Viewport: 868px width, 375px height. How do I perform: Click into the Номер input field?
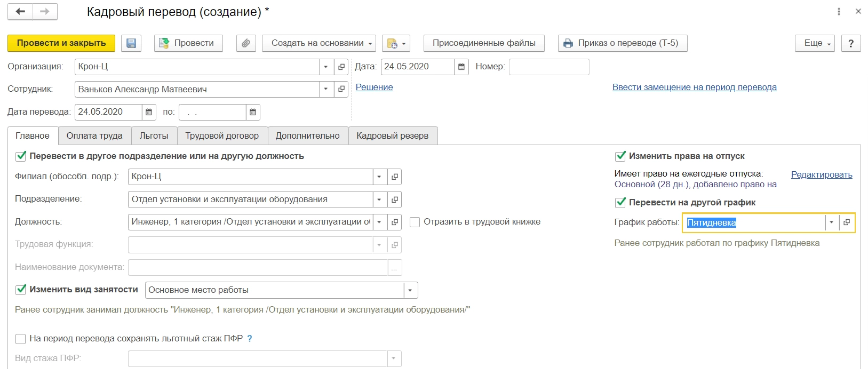tap(549, 67)
